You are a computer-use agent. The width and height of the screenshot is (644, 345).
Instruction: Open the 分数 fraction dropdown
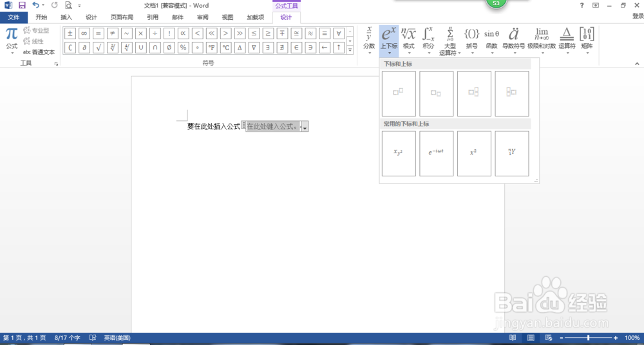(x=369, y=41)
